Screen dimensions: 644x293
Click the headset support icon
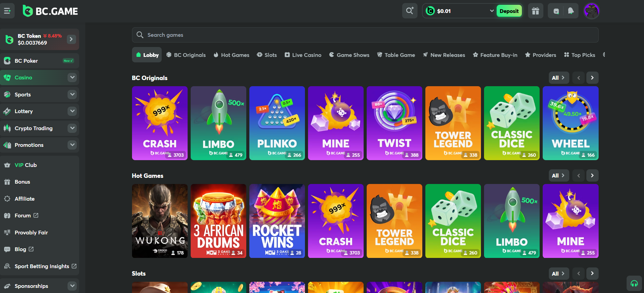click(x=634, y=283)
